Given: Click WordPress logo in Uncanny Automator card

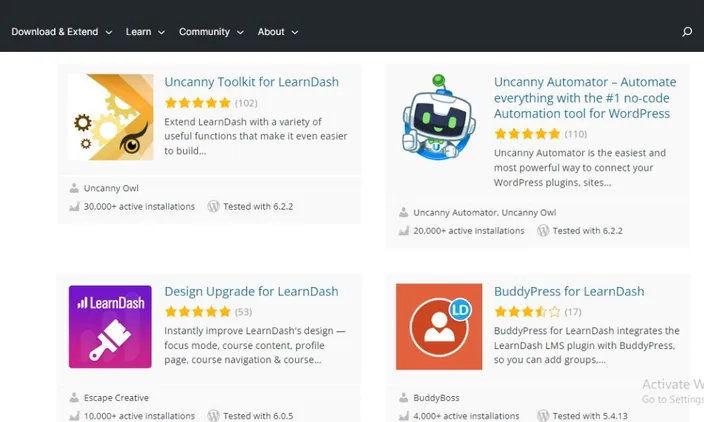Looking at the screenshot, I should point(543,230).
